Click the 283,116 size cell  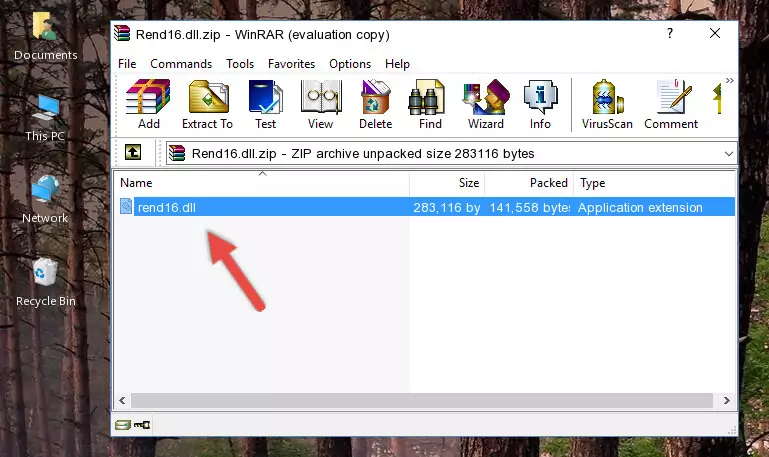[447, 207]
